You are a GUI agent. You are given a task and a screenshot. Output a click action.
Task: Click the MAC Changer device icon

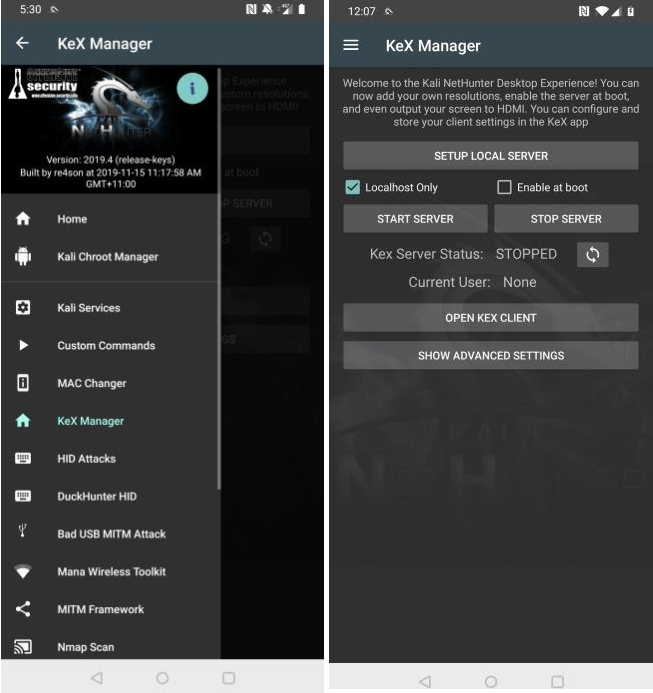pos(23,383)
